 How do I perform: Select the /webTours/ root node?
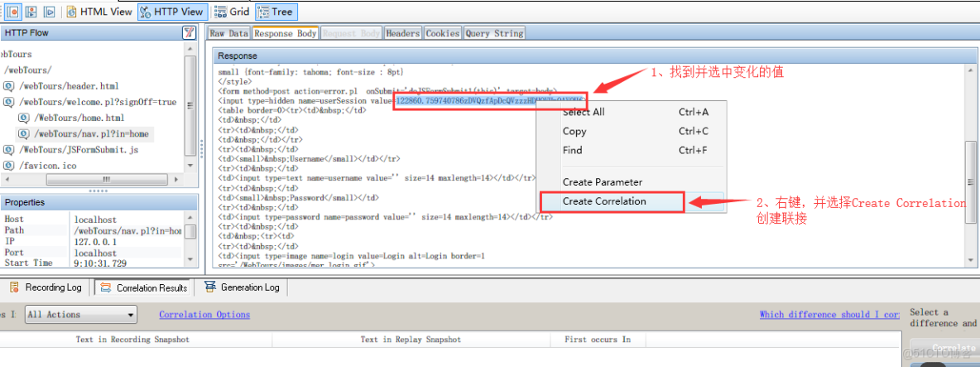point(28,70)
